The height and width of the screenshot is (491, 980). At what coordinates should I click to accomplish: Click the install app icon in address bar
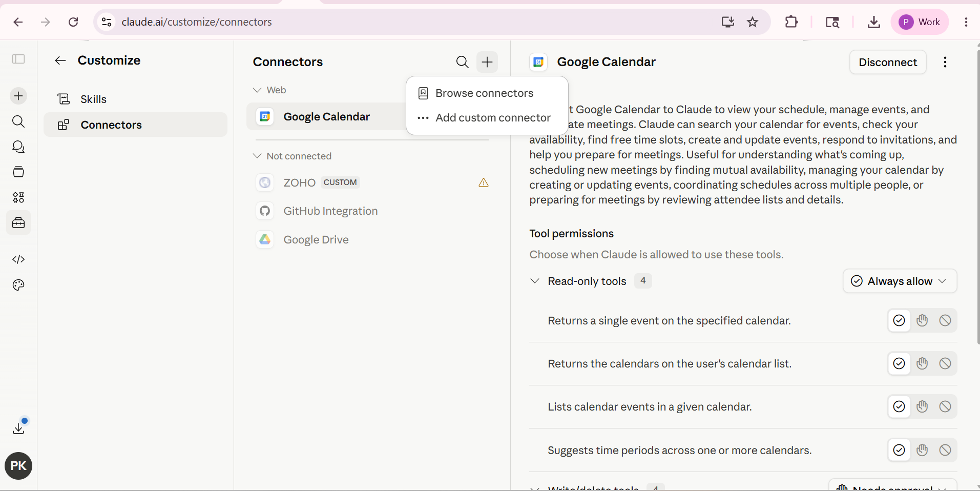pyautogui.click(x=728, y=22)
